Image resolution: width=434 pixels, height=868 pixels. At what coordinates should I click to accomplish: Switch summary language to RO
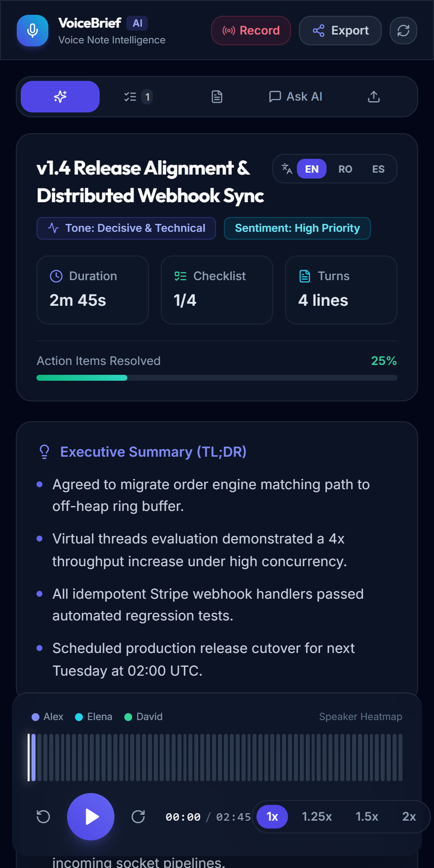[345, 169]
